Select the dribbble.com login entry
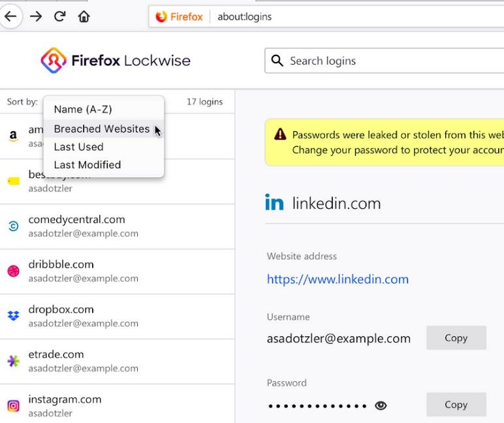Image resolution: width=504 pixels, height=423 pixels. tap(118, 272)
